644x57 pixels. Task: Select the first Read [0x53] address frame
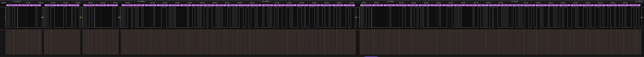coord(50,5)
